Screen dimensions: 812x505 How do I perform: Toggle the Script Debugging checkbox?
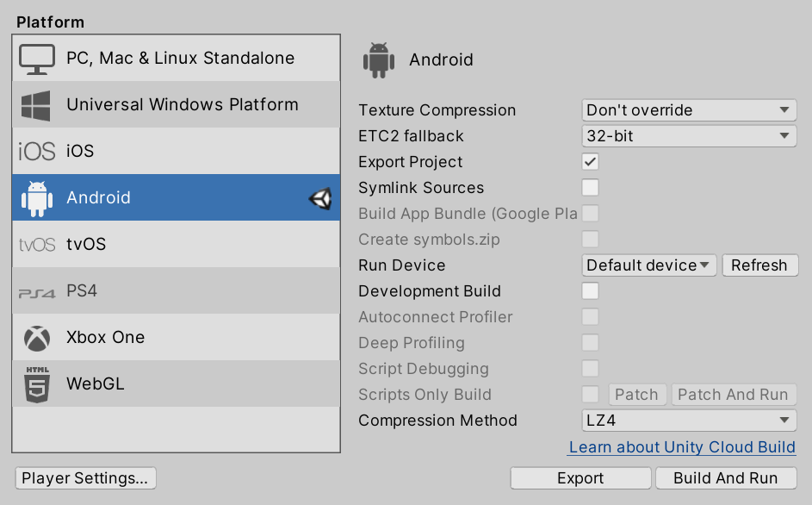click(591, 369)
